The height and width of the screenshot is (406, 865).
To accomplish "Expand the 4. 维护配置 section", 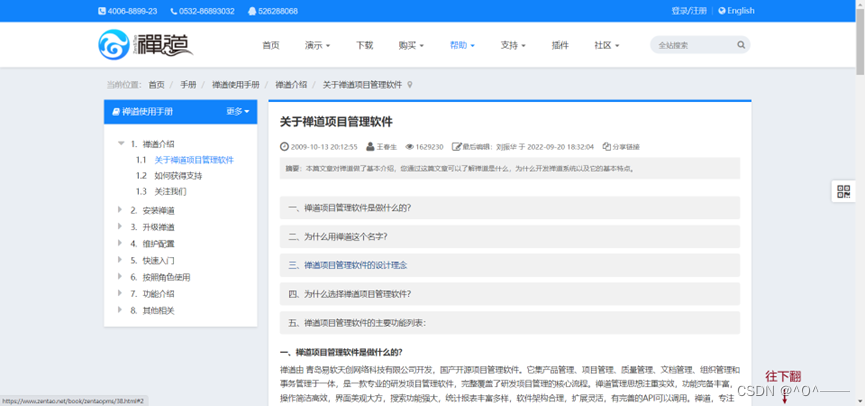I will [x=120, y=243].
